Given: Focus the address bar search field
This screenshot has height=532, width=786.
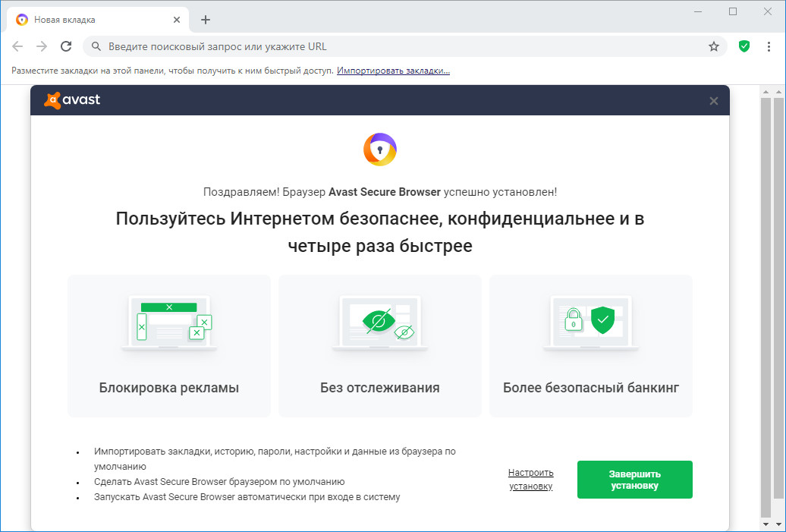Looking at the screenshot, I should pyautogui.click(x=405, y=46).
